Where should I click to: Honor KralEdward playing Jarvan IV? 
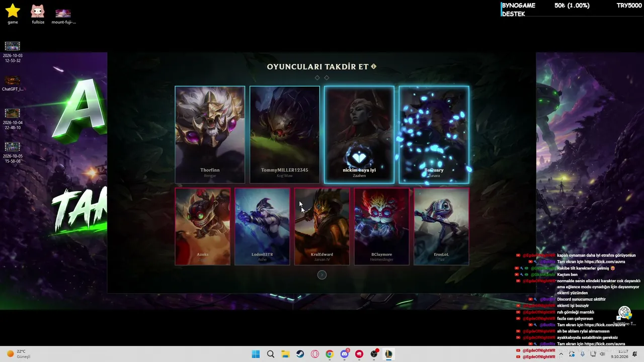point(322,226)
